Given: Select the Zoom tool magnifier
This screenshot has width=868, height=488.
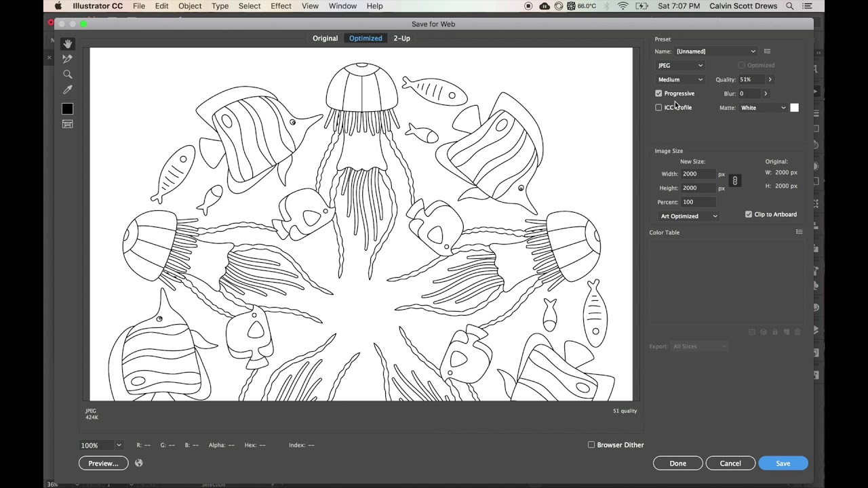Looking at the screenshot, I should (x=67, y=75).
